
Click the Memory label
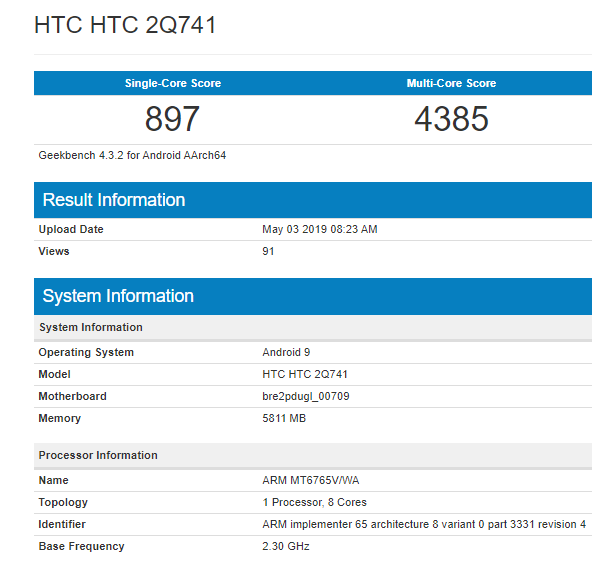coord(60,418)
